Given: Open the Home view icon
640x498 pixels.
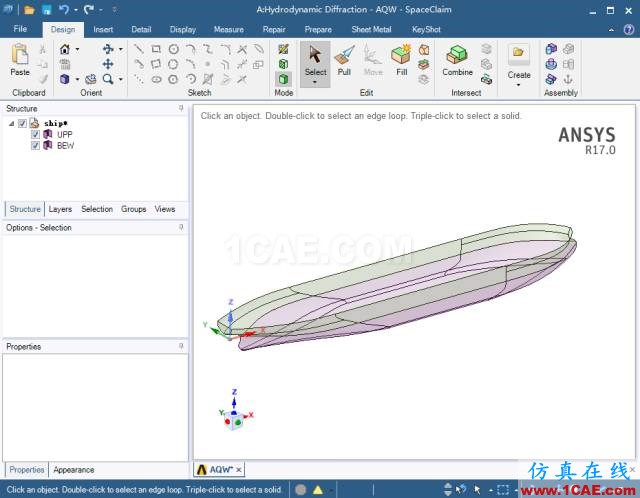Looking at the screenshot, I should click(x=64, y=49).
